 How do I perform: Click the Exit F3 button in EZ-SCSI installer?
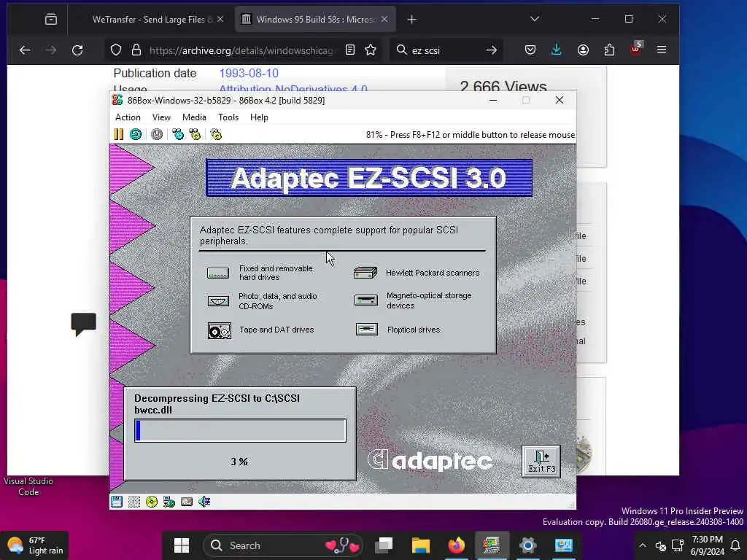click(x=541, y=462)
